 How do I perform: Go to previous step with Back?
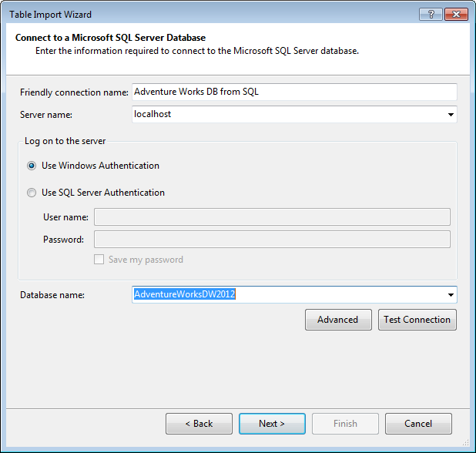tap(199, 424)
